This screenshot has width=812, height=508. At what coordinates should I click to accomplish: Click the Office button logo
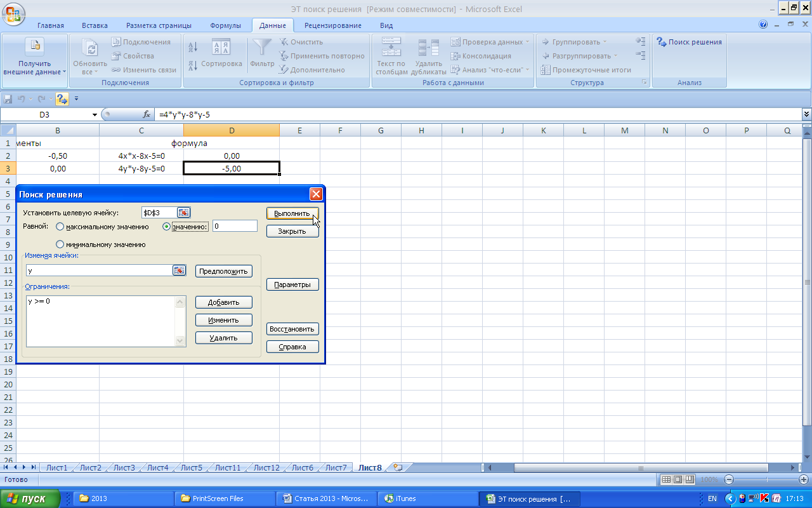[x=13, y=12]
